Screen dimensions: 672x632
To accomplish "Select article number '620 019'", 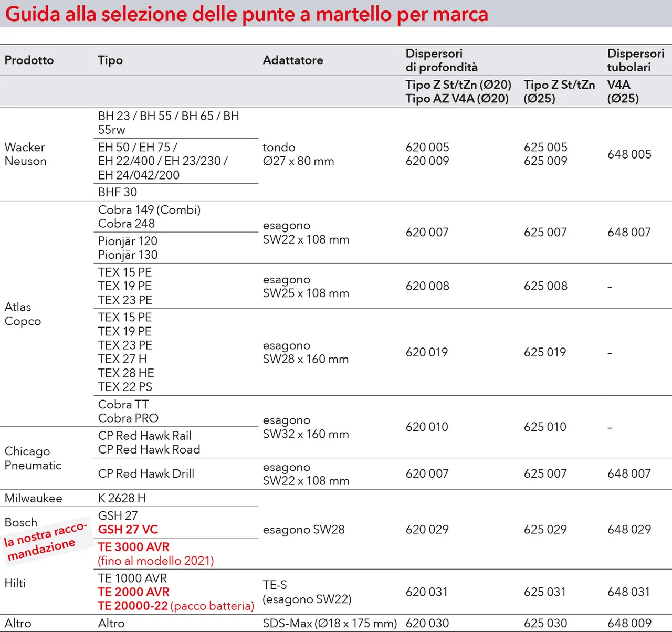I will point(426,352).
